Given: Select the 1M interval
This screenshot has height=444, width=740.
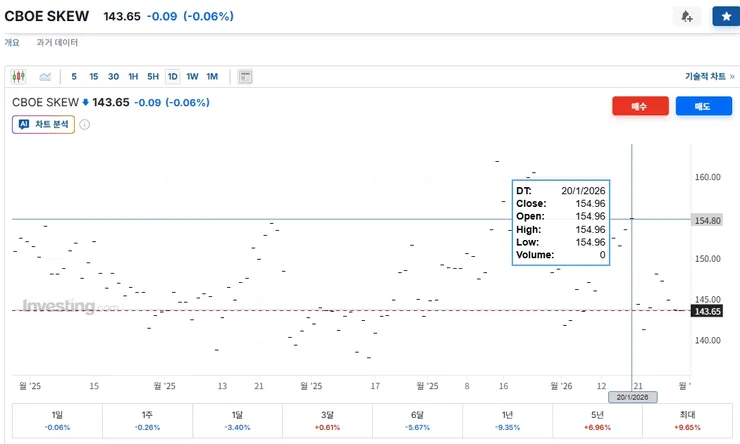Looking at the screenshot, I should tap(212, 76).
